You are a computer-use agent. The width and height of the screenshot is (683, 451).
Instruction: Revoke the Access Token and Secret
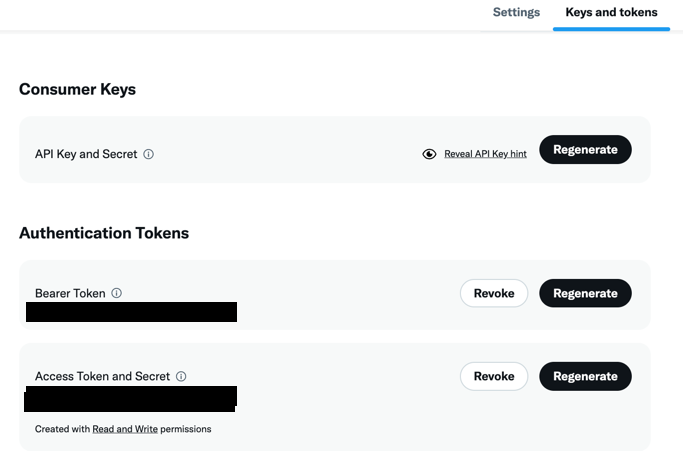pyautogui.click(x=494, y=376)
